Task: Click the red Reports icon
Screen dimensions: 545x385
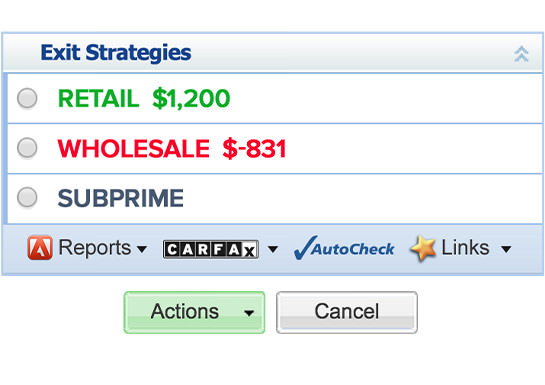Action: (40, 248)
